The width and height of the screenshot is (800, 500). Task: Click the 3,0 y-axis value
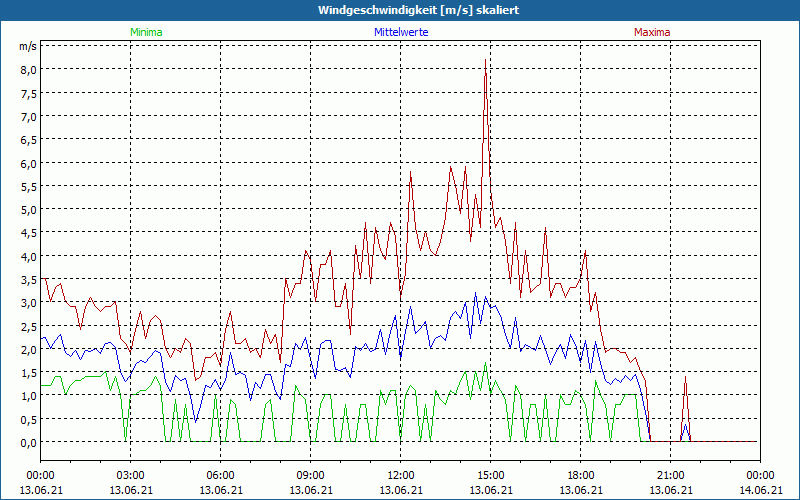coord(29,303)
